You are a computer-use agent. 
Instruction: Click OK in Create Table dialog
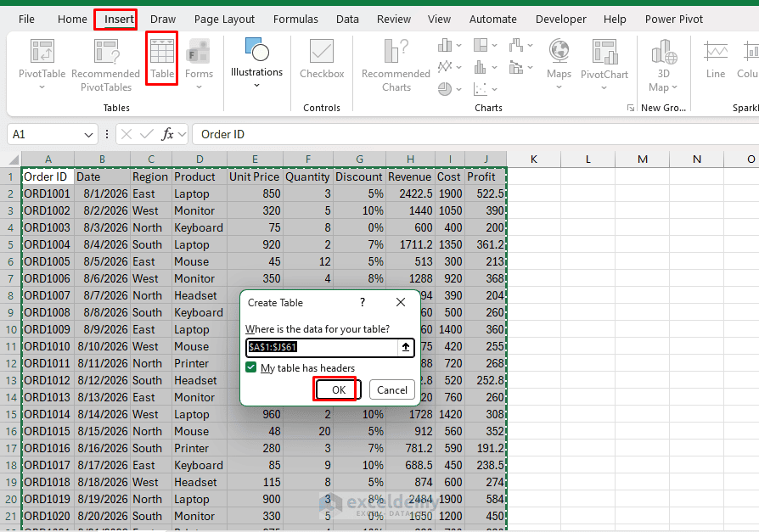coord(339,389)
